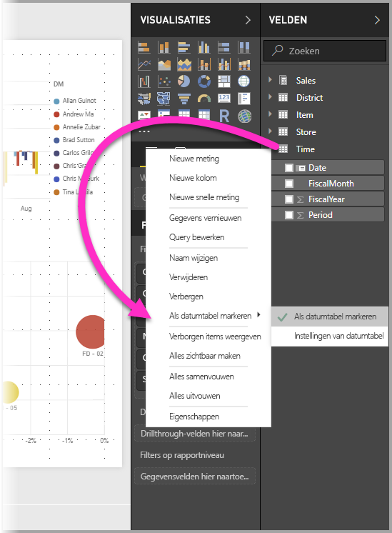392x533 pixels.
Task: Select the matrix visual beside the R icon
Action: (x=203, y=116)
